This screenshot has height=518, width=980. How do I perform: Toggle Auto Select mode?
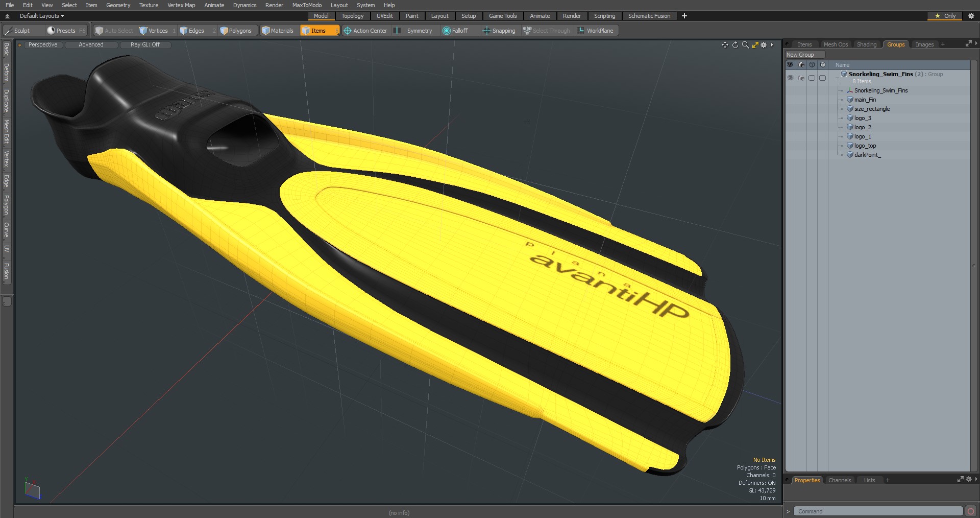coord(114,31)
